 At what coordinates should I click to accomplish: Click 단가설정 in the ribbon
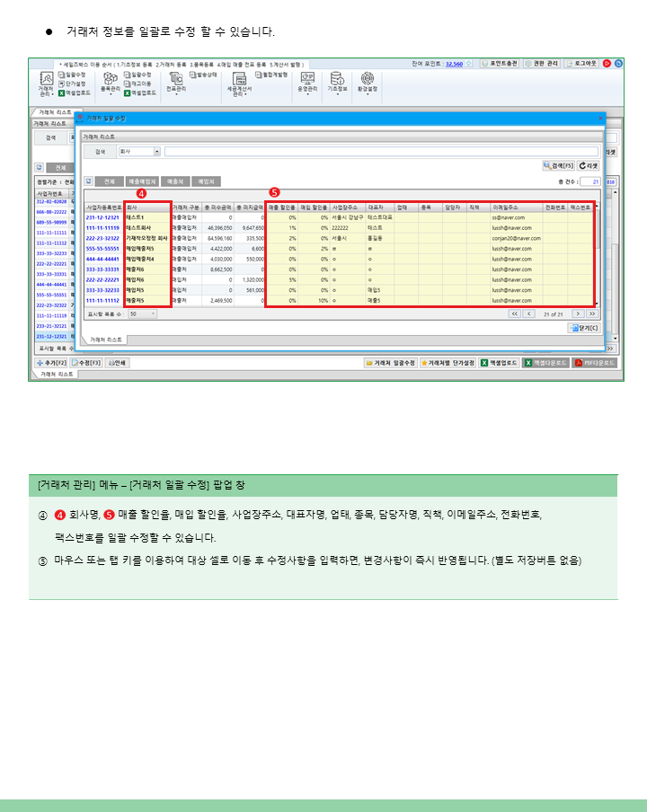pos(73,84)
